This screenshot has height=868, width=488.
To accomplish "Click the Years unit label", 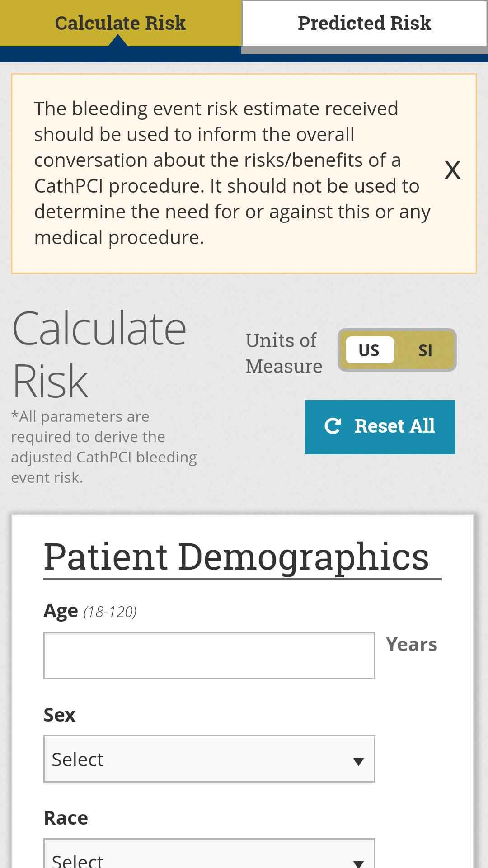I will [411, 644].
